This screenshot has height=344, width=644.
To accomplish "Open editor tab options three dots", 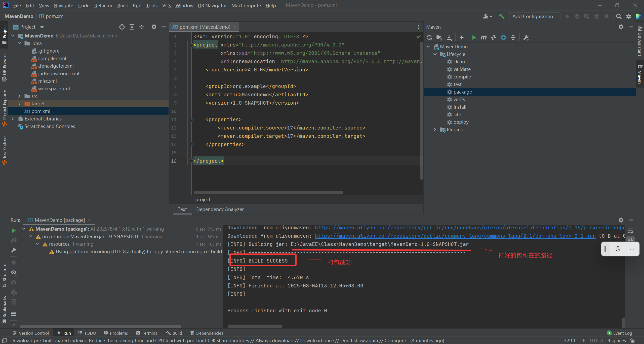I will (x=419, y=27).
